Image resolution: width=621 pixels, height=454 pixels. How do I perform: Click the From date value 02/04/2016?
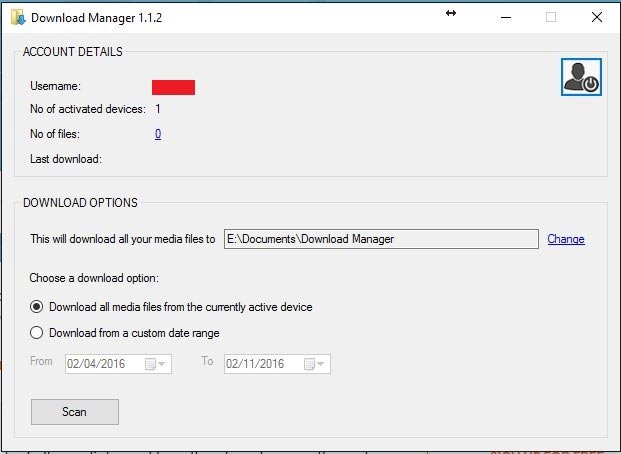(x=96, y=364)
